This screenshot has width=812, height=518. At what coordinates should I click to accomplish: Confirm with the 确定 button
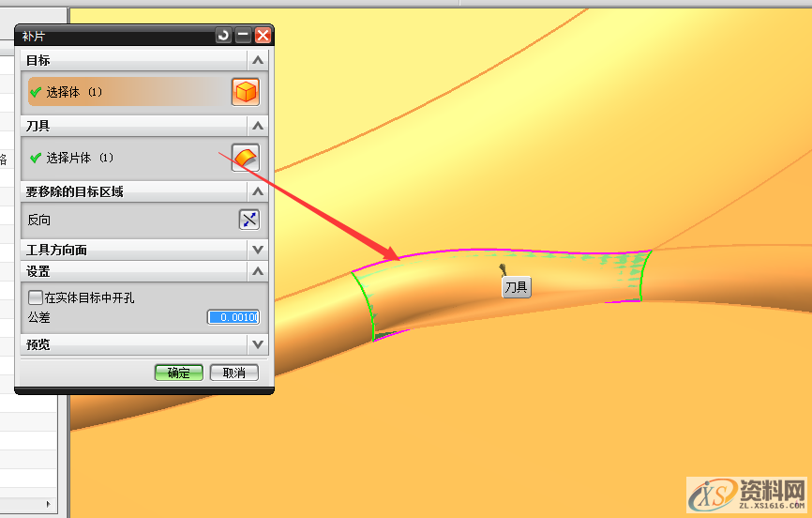coord(178,373)
